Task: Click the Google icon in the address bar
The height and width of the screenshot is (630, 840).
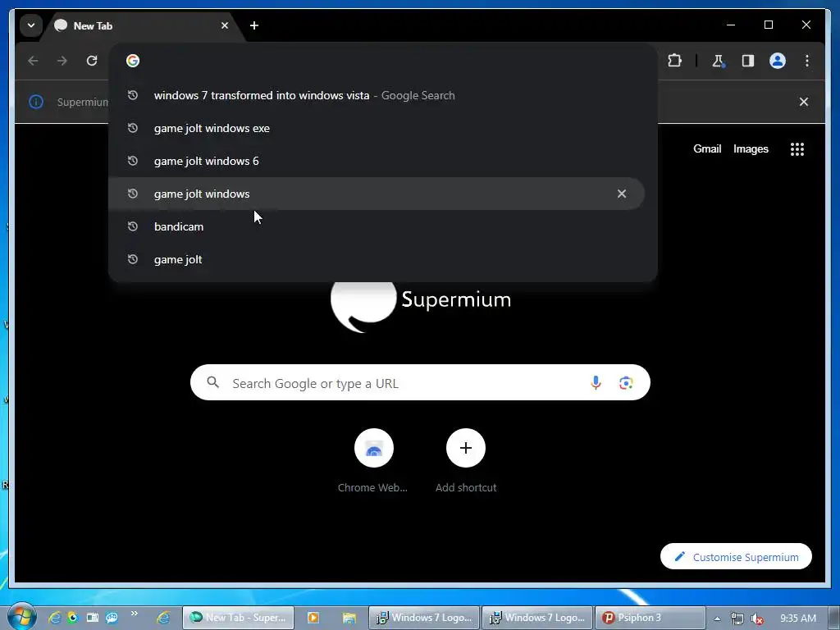Action: click(133, 61)
